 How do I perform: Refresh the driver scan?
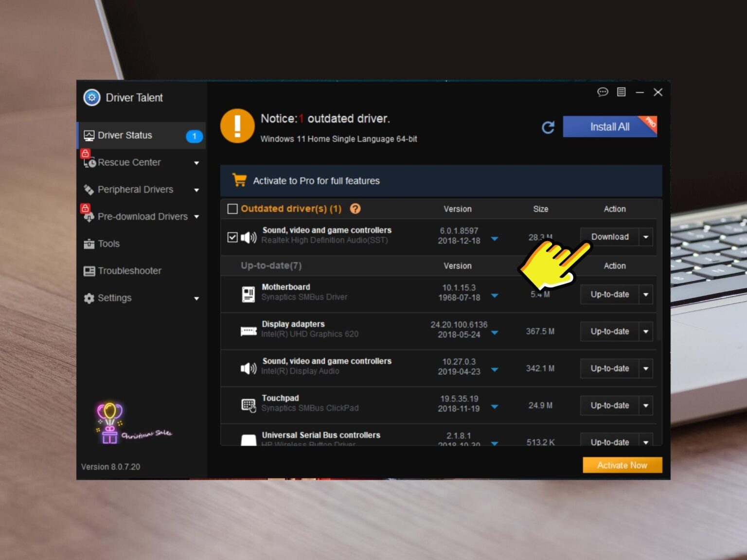pos(548,127)
